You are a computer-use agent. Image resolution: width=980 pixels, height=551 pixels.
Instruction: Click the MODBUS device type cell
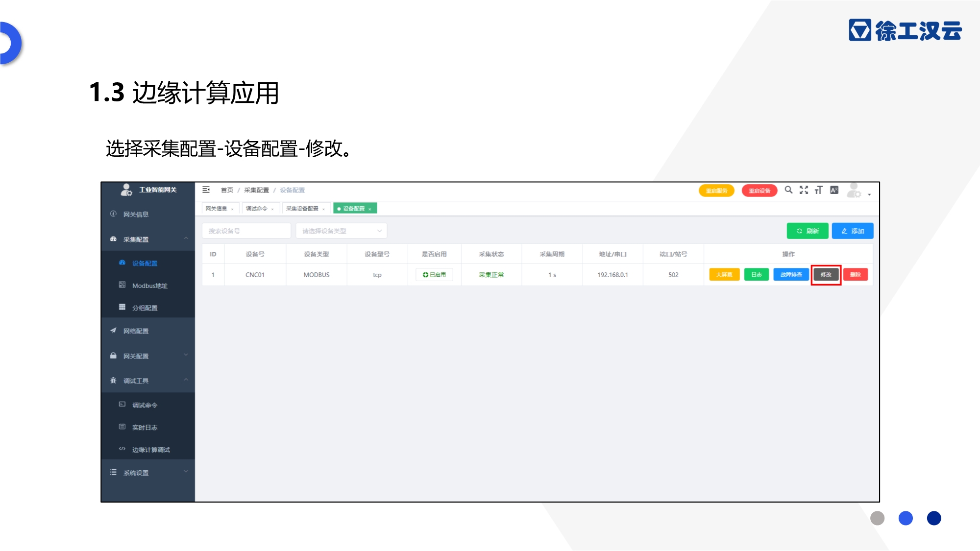pos(317,275)
